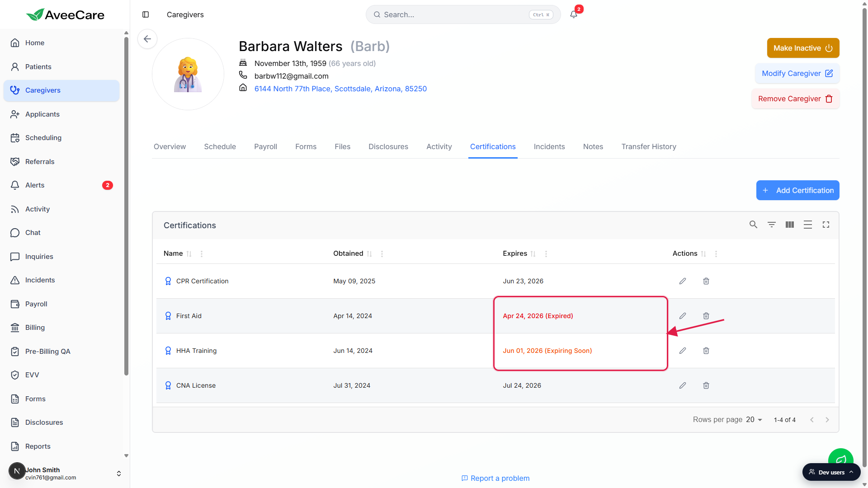Switch to the Overview tab

point(170,146)
